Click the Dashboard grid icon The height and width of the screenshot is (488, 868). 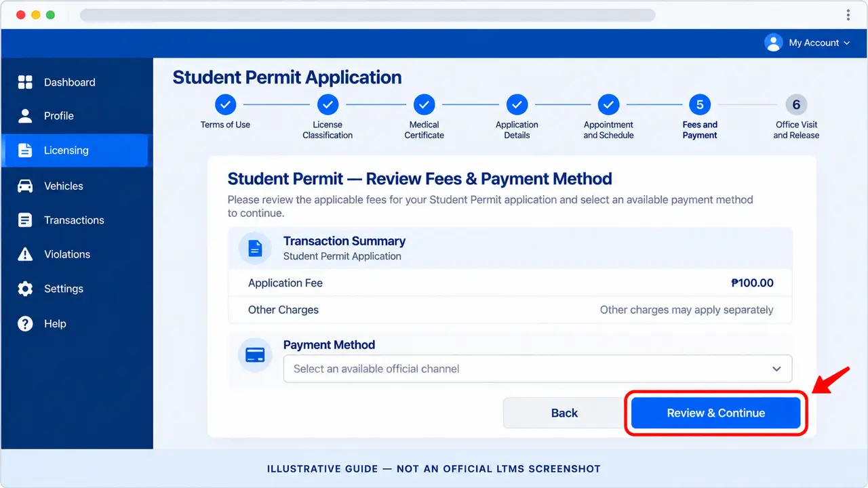click(x=25, y=83)
